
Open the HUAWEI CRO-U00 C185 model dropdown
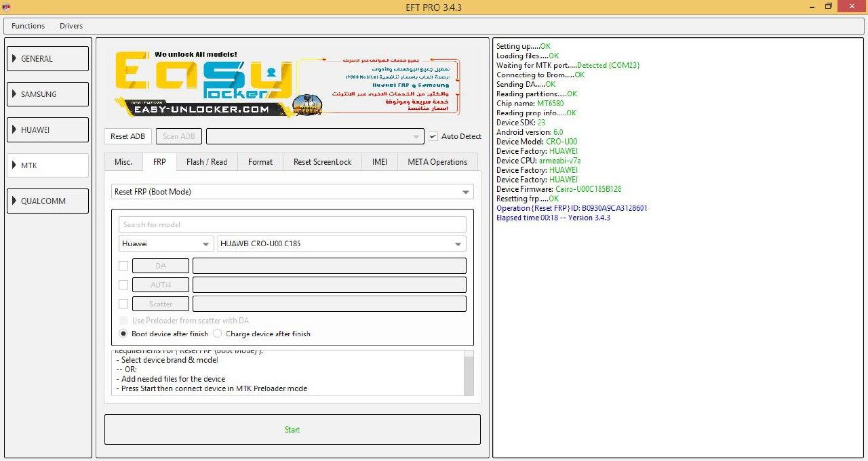click(341, 243)
